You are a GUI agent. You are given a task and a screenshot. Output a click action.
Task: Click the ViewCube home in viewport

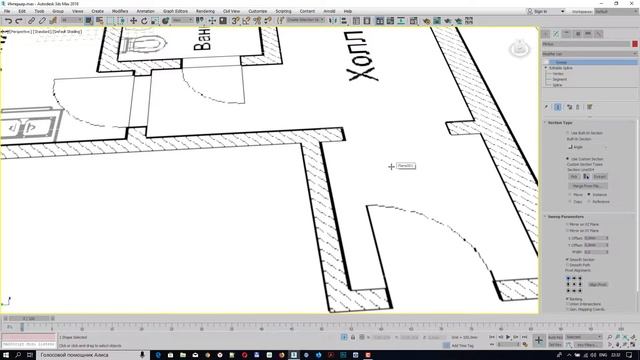click(x=519, y=49)
